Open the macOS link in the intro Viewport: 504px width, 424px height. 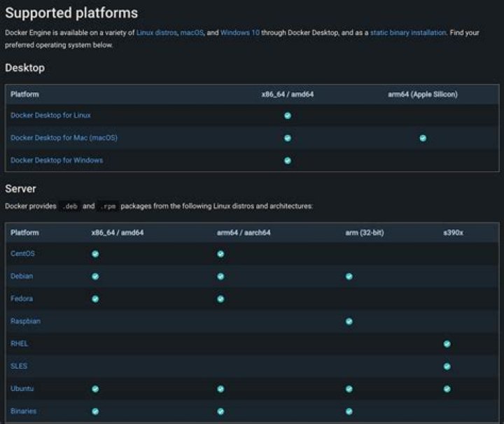pyautogui.click(x=192, y=33)
